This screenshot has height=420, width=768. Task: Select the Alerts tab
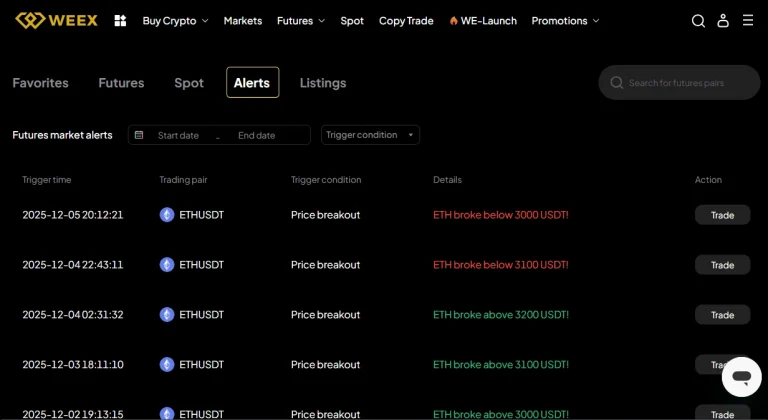(252, 82)
